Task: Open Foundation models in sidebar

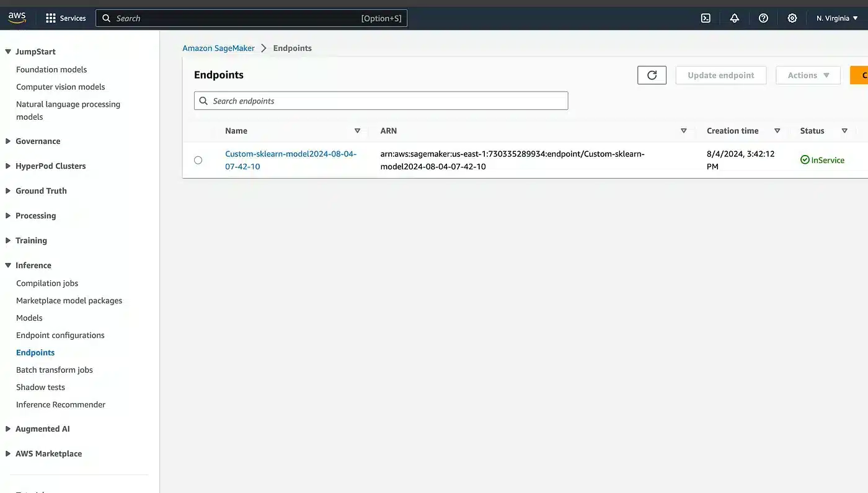Action: [51, 69]
